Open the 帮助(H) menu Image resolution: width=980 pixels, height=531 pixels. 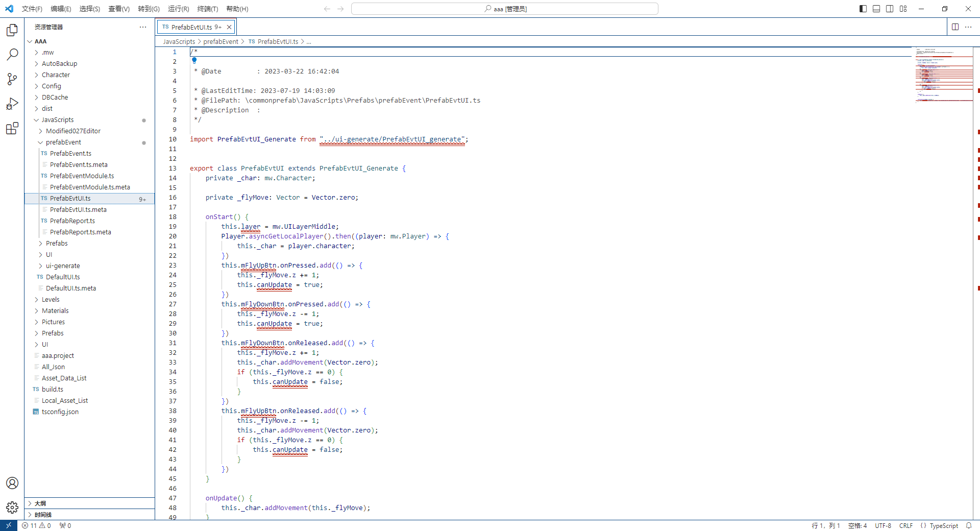click(x=237, y=9)
